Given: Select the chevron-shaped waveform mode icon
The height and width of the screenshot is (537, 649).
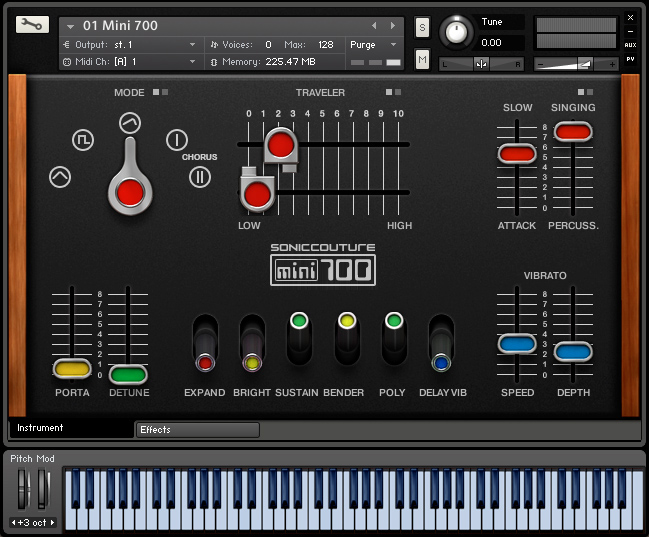Looking at the screenshot, I should coord(60,177).
